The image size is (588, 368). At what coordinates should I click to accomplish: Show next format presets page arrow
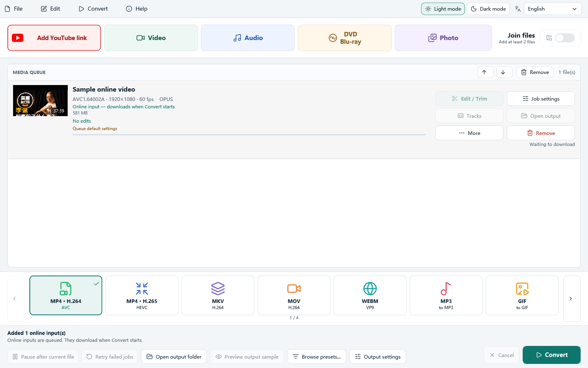[x=572, y=298]
